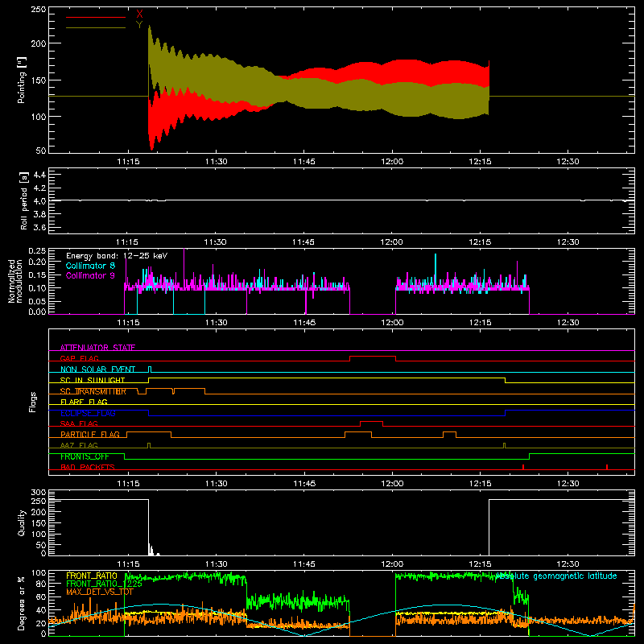Click the '11:30' time label under the Flags plot
Viewport: 644px width, 644px height.
pyautogui.click(x=217, y=484)
